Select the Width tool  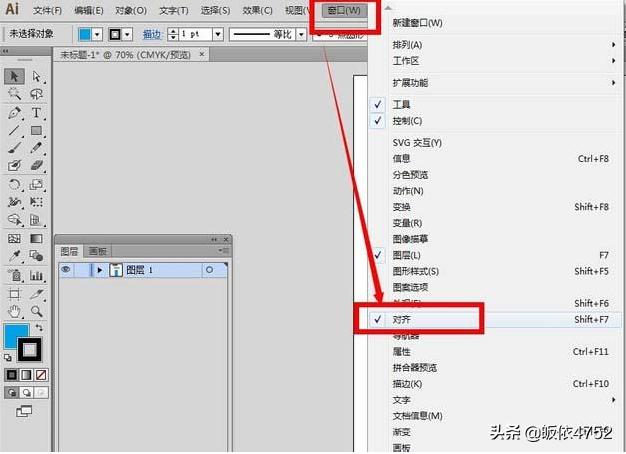(x=14, y=202)
